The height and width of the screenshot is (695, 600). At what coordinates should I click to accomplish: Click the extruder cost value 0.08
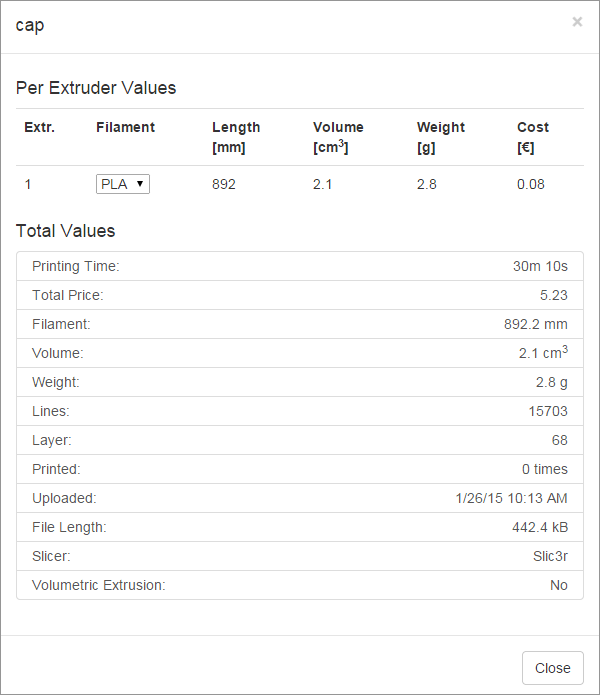coord(530,184)
